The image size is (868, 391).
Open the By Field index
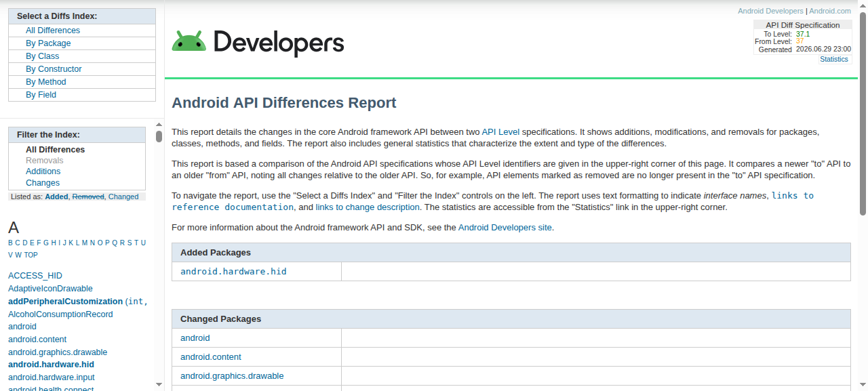(x=41, y=95)
